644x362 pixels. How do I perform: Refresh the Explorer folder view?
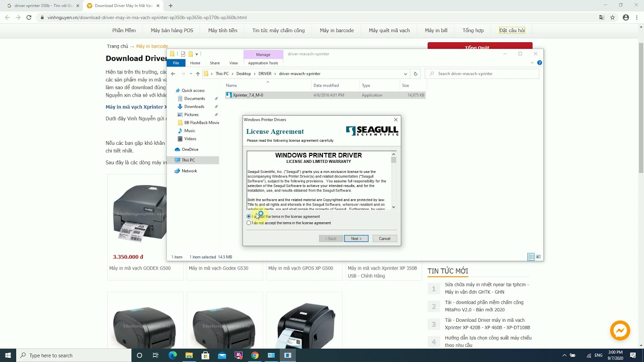click(415, 74)
